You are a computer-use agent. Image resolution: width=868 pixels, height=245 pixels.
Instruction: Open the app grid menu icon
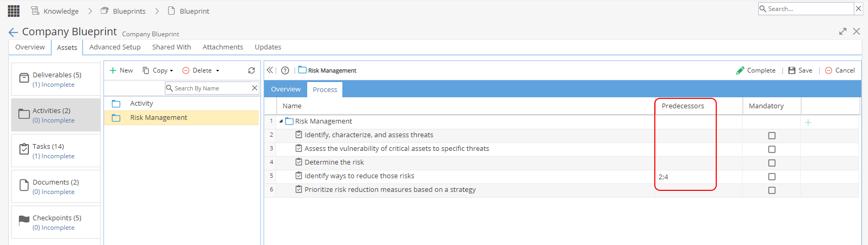pos(14,11)
